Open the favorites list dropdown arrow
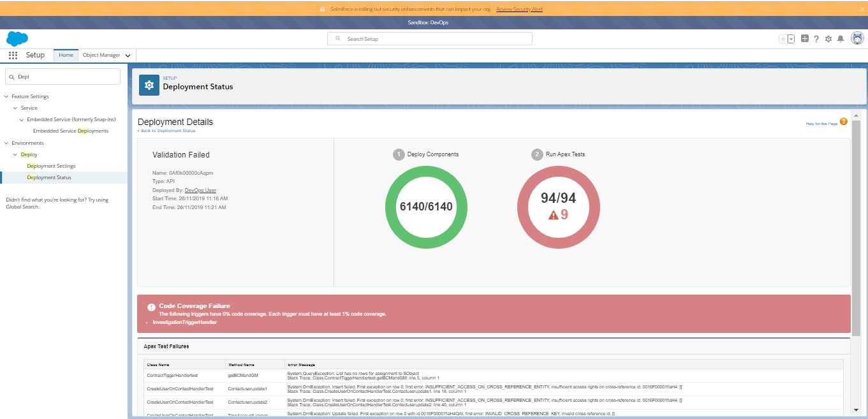Image resolution: width=868 pixels, height=419 pixels. click(791, 39)
